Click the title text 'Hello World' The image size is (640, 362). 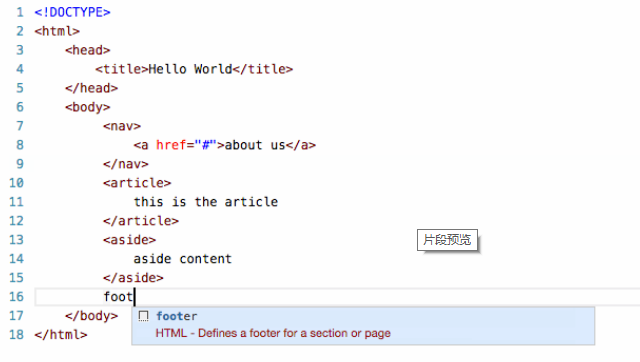click(190, 69)
